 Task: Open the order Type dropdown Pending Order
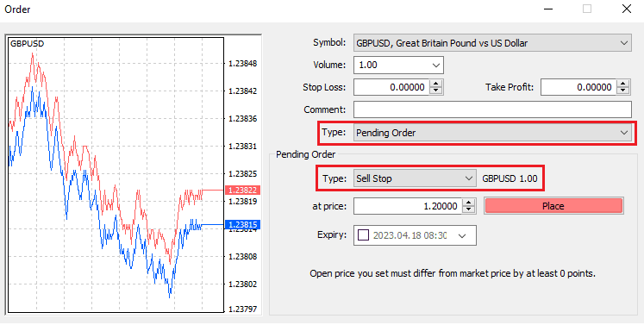click(x=492, y=133)
